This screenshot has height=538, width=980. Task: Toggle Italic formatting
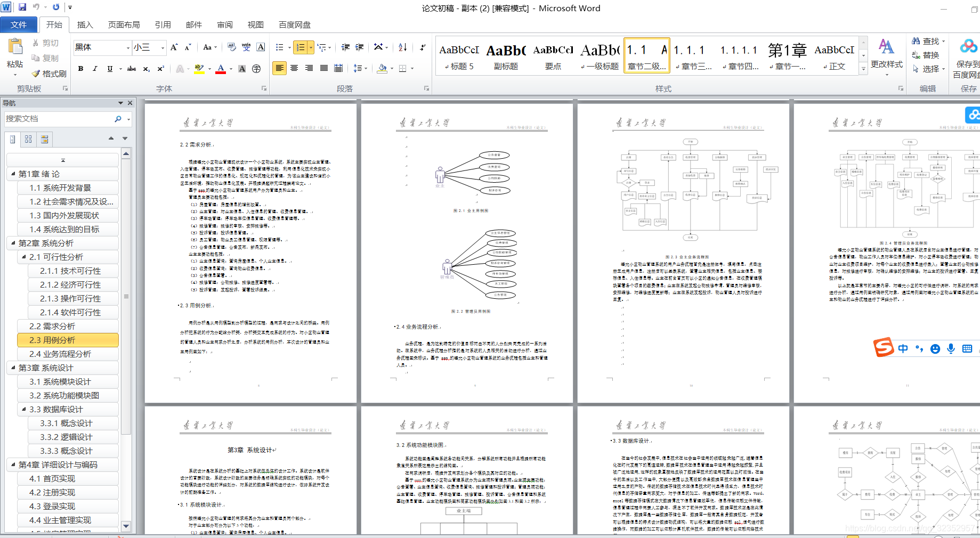95,69
